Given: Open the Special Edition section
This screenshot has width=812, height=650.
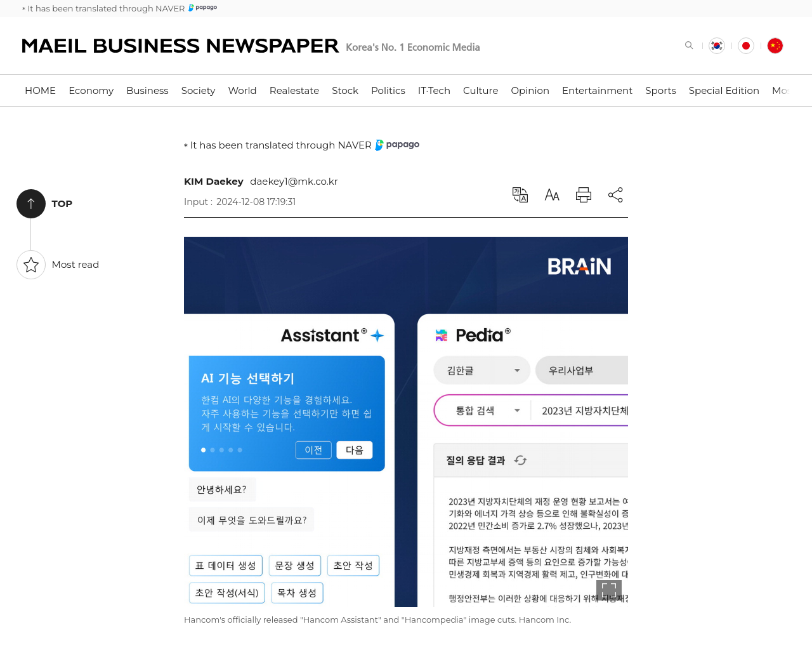Looking at the screenshot, I should tap(724, 91).
